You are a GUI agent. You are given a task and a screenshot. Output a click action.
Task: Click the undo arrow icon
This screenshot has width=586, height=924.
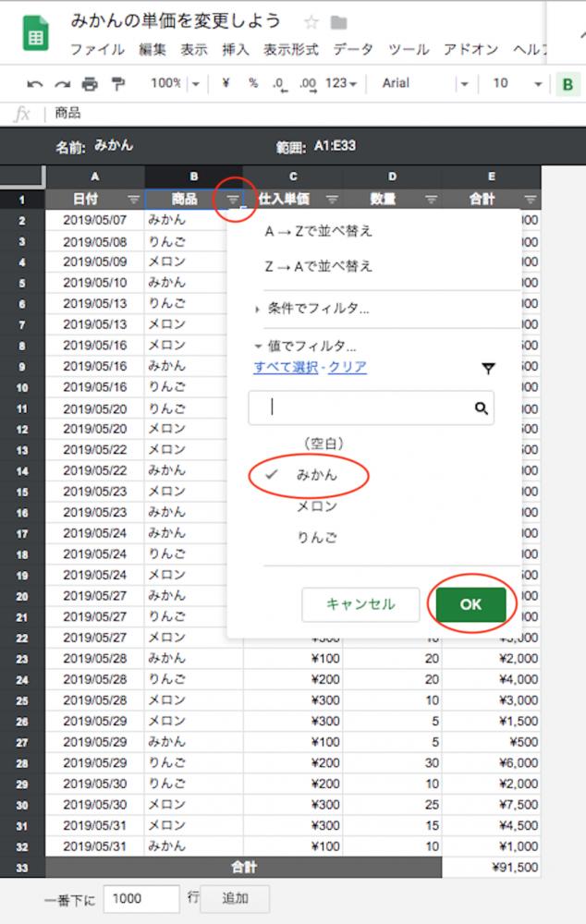[35, 84]
